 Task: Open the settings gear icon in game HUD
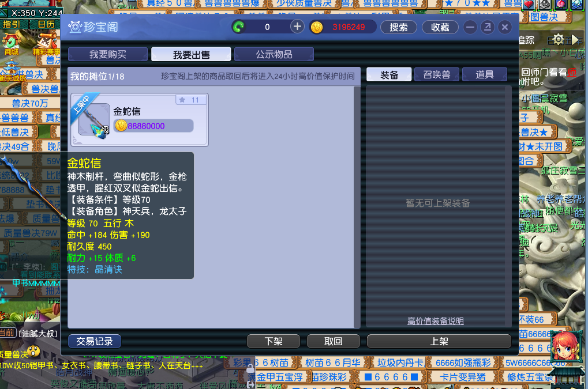[x=559, y=40]
